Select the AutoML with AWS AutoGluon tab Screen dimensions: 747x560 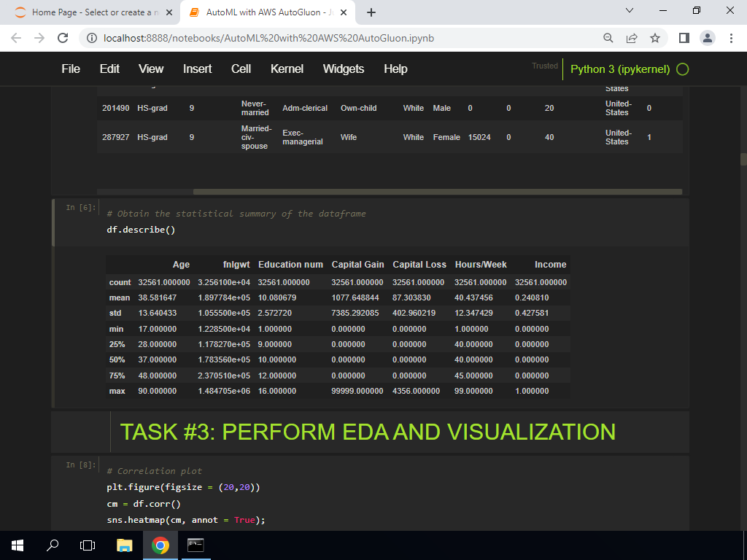click(268, 12)
